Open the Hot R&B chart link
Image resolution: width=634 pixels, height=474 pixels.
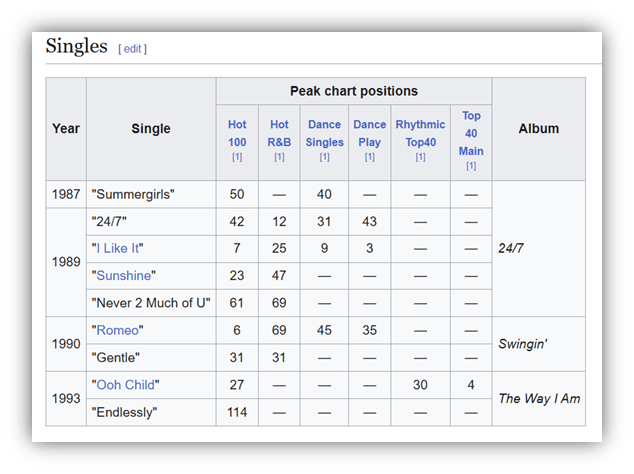[279, 133]
